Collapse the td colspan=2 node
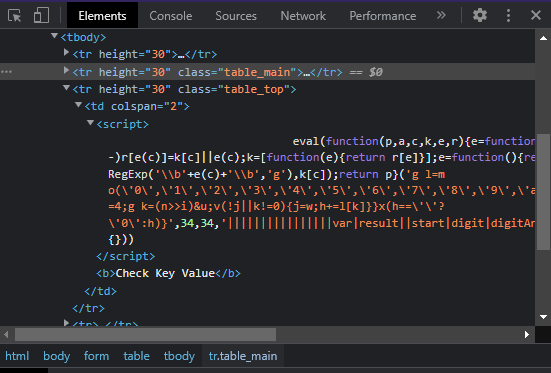Screen dimensions: 551x373 pos(78,105)
